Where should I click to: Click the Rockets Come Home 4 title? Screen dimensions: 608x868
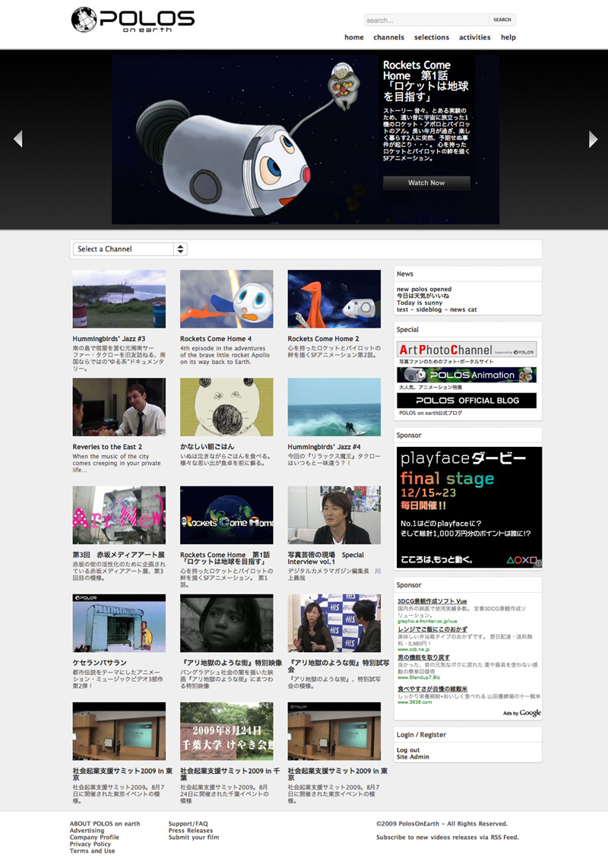pos(215,339)
